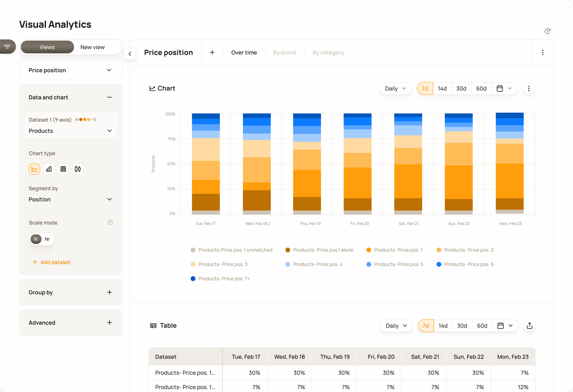The width and height of the screenshot is (573, 392).
Task: Click Add dataset link
Action: (52, 262)
